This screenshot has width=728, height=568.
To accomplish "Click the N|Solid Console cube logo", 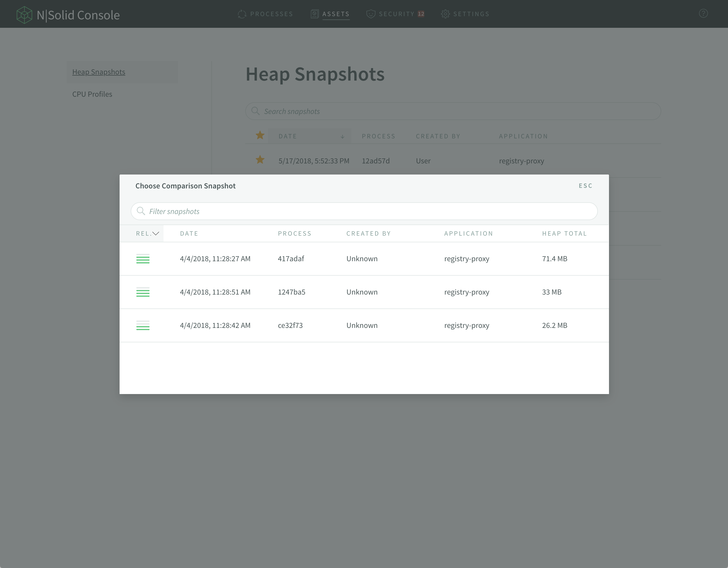I will point(24,15).
